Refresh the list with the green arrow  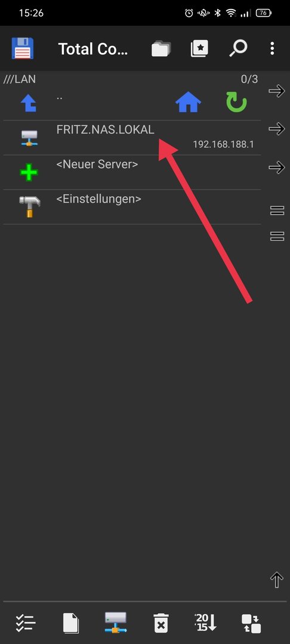[x=237, y=103]
